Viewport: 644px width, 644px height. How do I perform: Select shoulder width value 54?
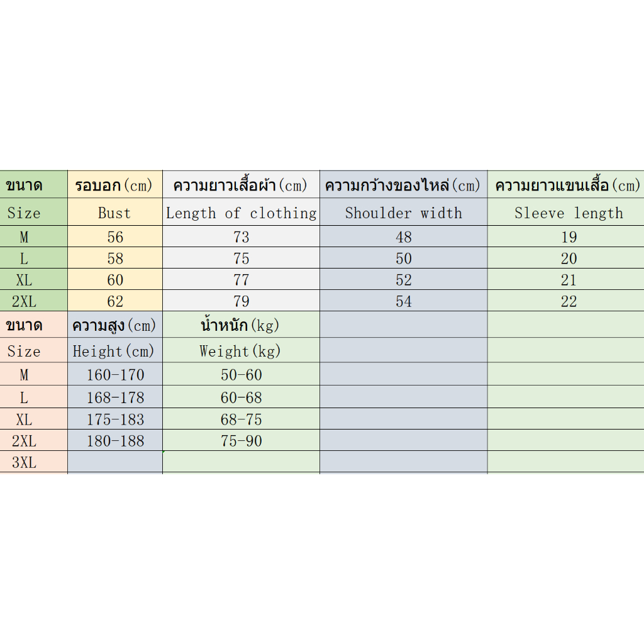point(404,301)
